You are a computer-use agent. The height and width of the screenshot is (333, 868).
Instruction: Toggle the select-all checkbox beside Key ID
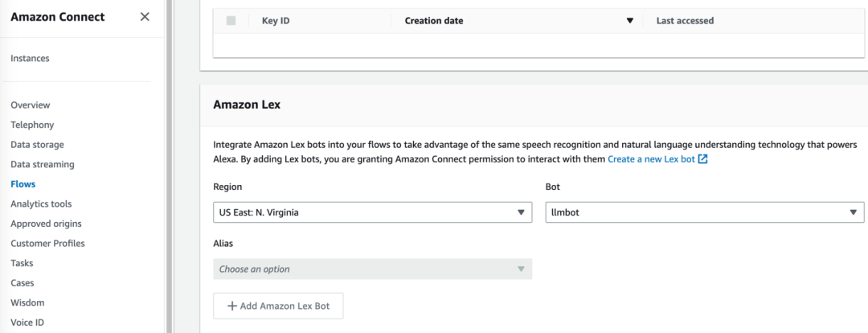231,20
